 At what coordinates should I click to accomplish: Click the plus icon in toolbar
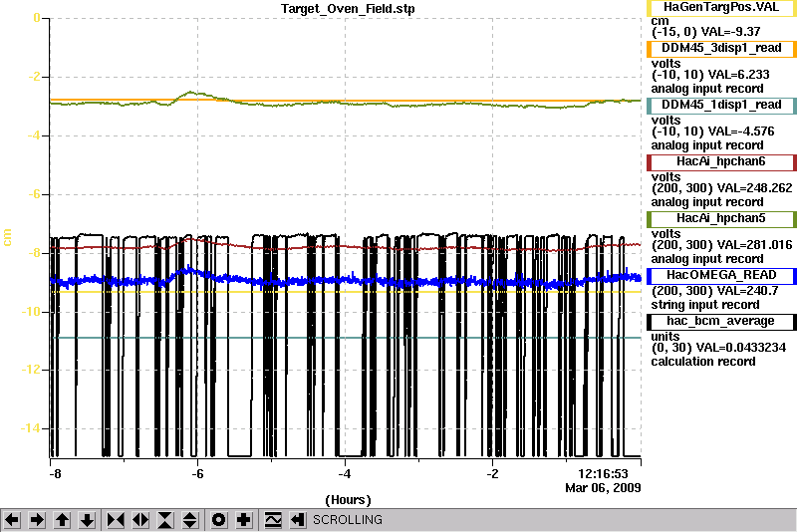243,520
